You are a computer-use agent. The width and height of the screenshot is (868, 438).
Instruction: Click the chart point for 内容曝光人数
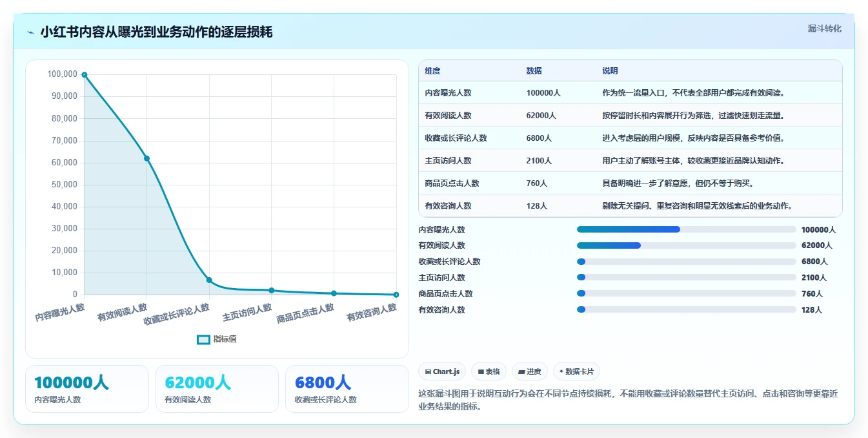(x=85, y=75)
